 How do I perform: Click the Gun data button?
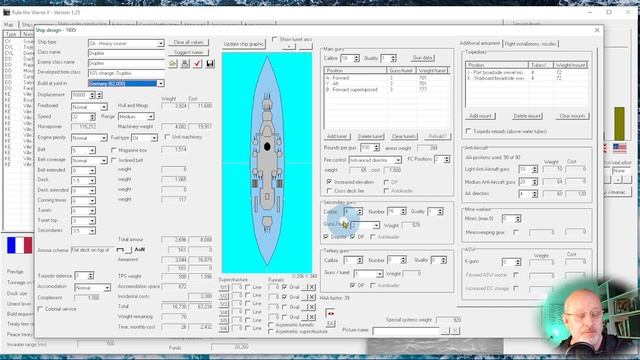pos(422,58)
